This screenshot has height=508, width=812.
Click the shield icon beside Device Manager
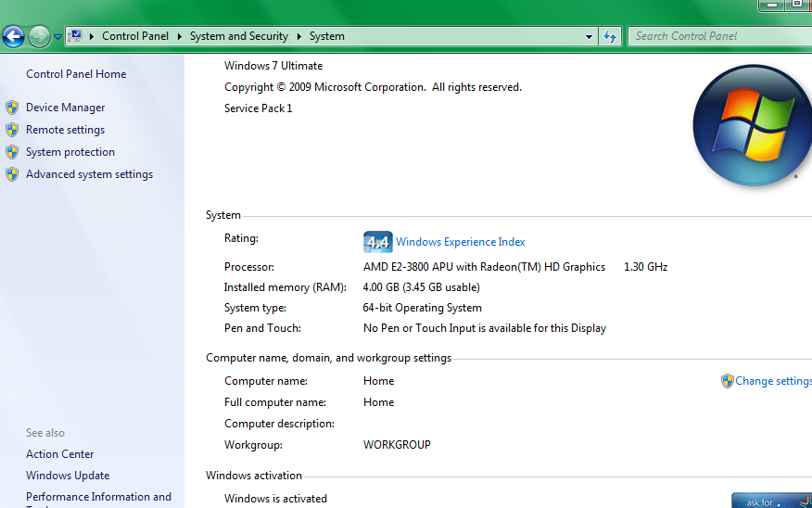[12, 108]
